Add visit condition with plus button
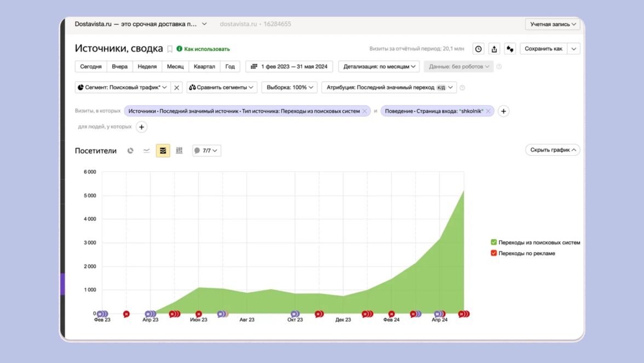The image size is (644, 363). point(504,111)
